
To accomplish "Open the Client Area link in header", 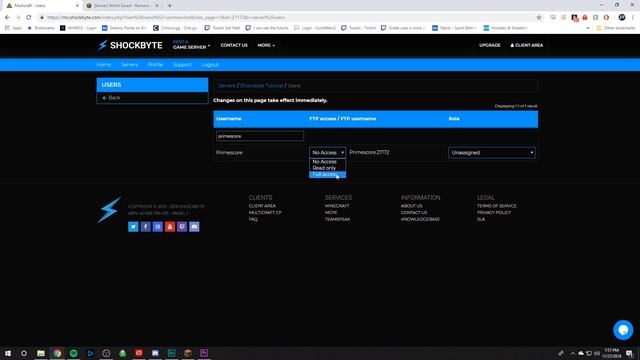I will [527, 45].
